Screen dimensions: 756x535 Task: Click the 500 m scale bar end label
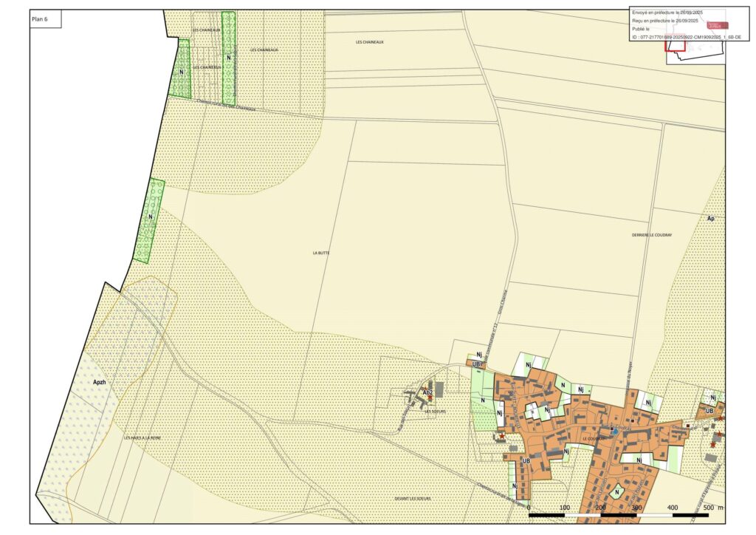[711, 508]
